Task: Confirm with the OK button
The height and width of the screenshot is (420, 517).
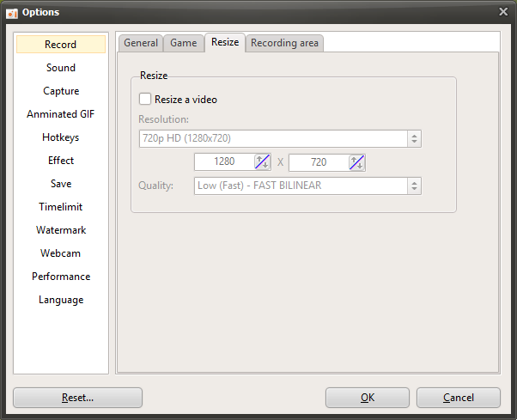Action: click(x=367, y=398)
